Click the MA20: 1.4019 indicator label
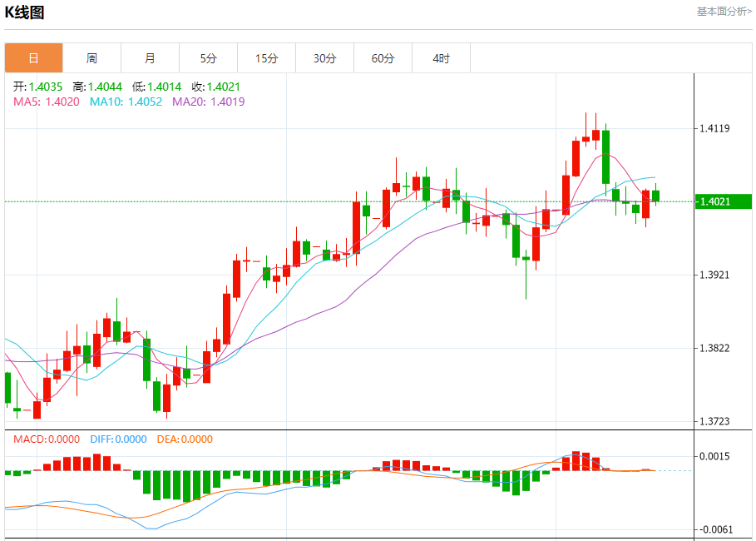 point(208,102)
